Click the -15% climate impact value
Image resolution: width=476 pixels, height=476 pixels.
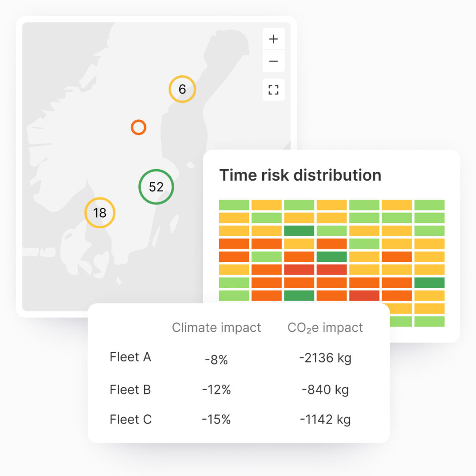pyautogui.click(x=216, y=419)
